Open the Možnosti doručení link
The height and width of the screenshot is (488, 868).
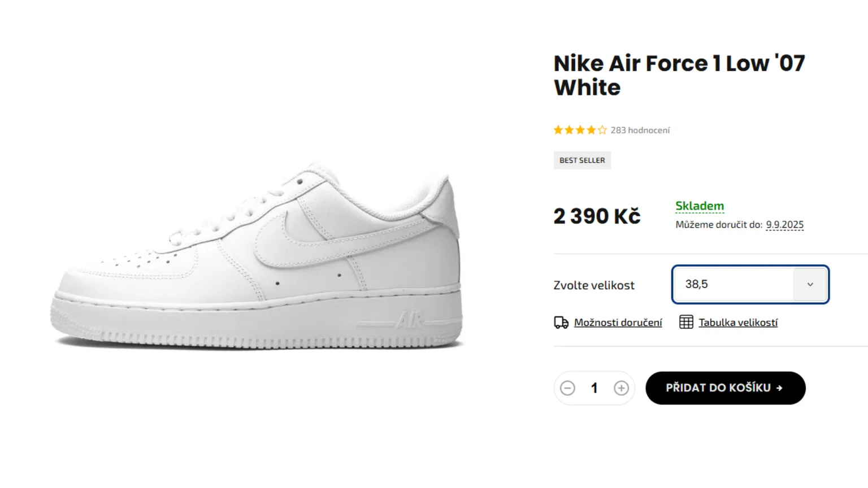tap(618, 323)
